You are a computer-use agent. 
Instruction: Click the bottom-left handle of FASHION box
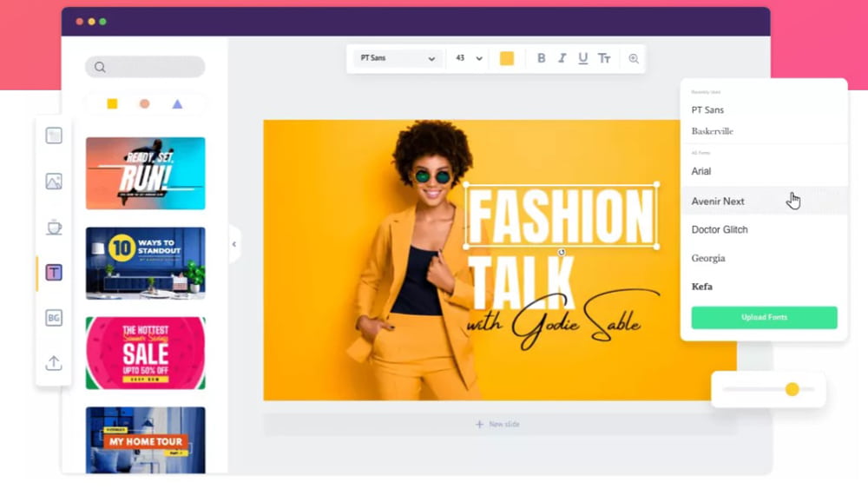(465, 247)
